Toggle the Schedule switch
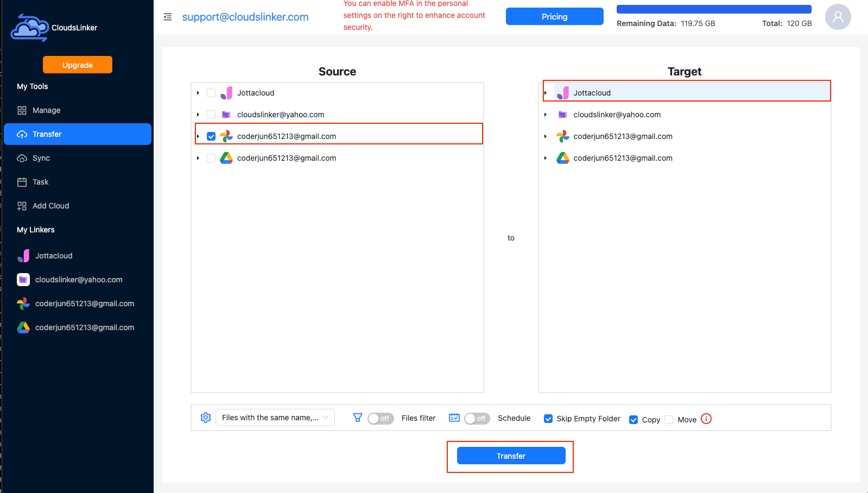 tap(477, 419)
